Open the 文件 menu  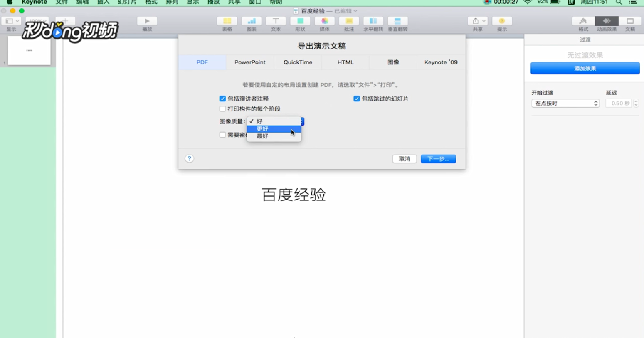click(62, 2)
